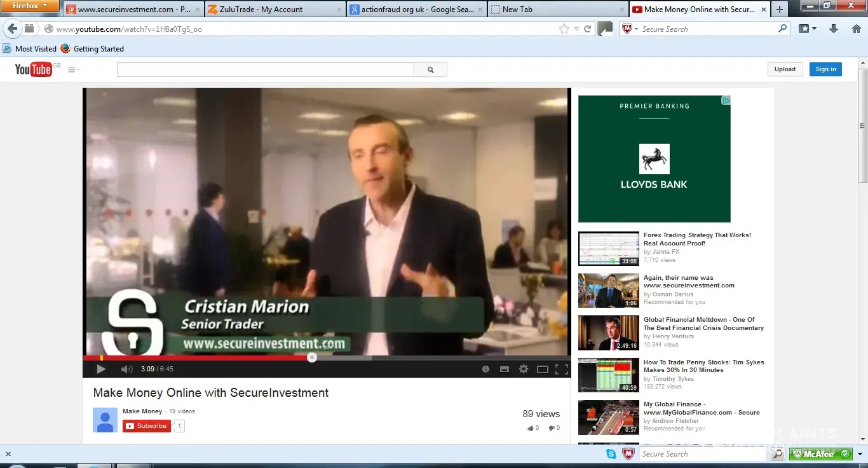The image size is (868, 468).
Task: Click the AdChoices icon on the ad
Action: tap(726, 100)
